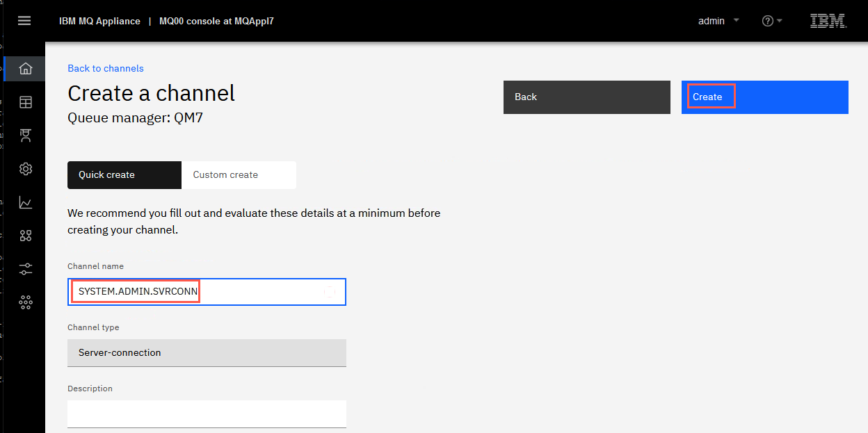The image size is (868, 433).
Task: Open settings gear in sidebar
Action: (x=26, y=169)
